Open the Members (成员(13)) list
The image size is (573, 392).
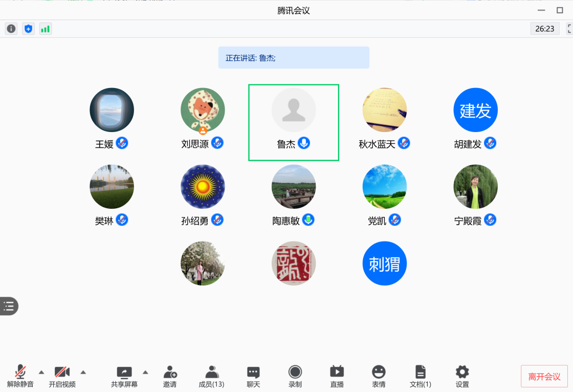(211, 376)
